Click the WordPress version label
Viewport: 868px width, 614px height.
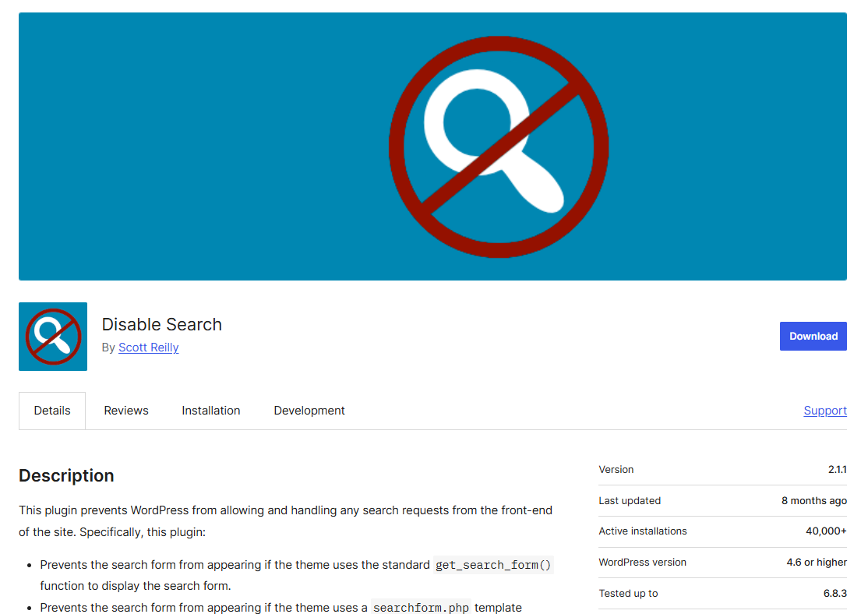tap(642, 562)
